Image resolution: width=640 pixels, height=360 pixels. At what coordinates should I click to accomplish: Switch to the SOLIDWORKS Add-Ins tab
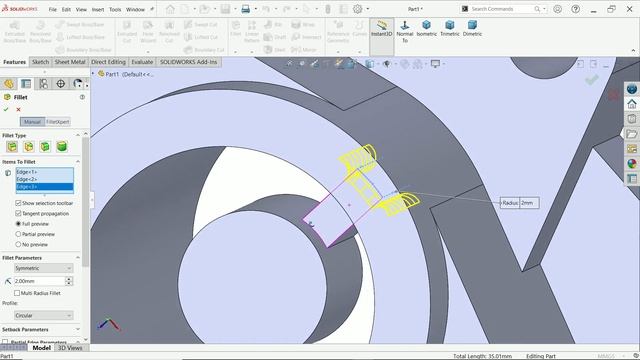[189, 62]
